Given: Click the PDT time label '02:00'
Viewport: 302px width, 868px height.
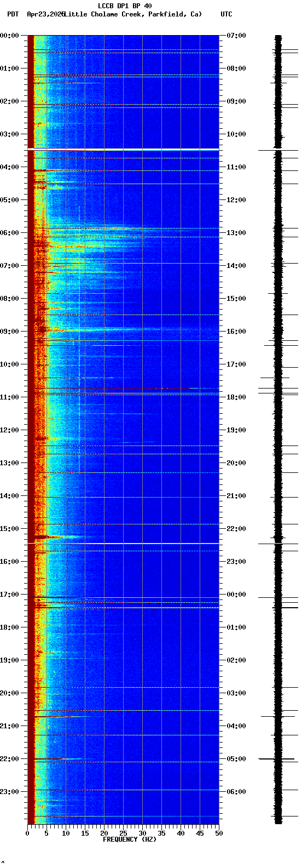Looking at the screenshot, I should (10, 101).
